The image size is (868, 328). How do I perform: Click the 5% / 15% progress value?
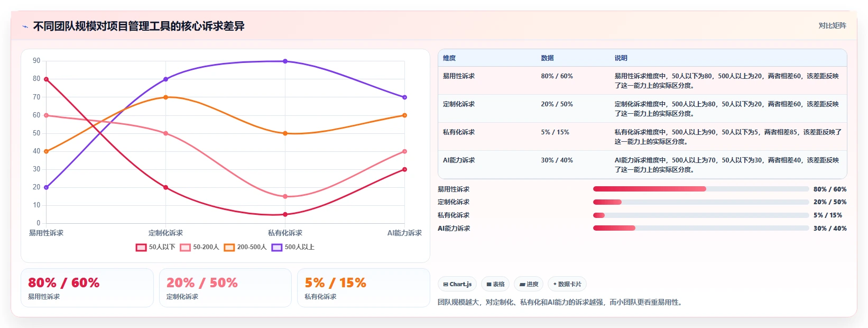828,215
